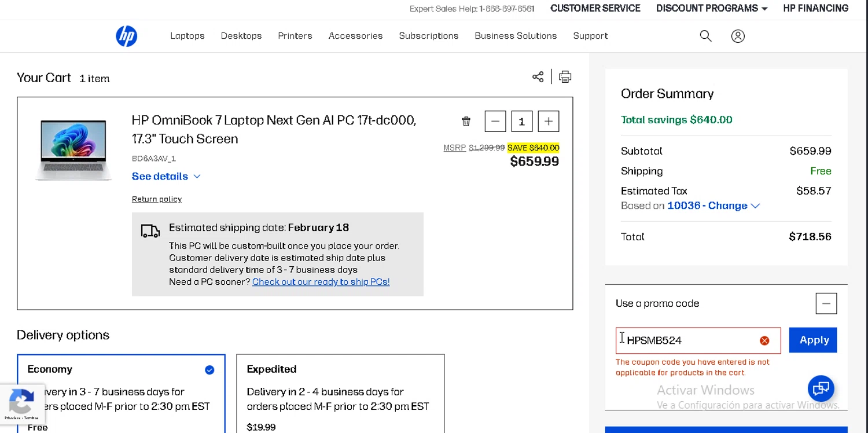Clear promo code with red X icon
Viewport: 868px width, 433px height.
pyautogui.click(x=764, y=340)
